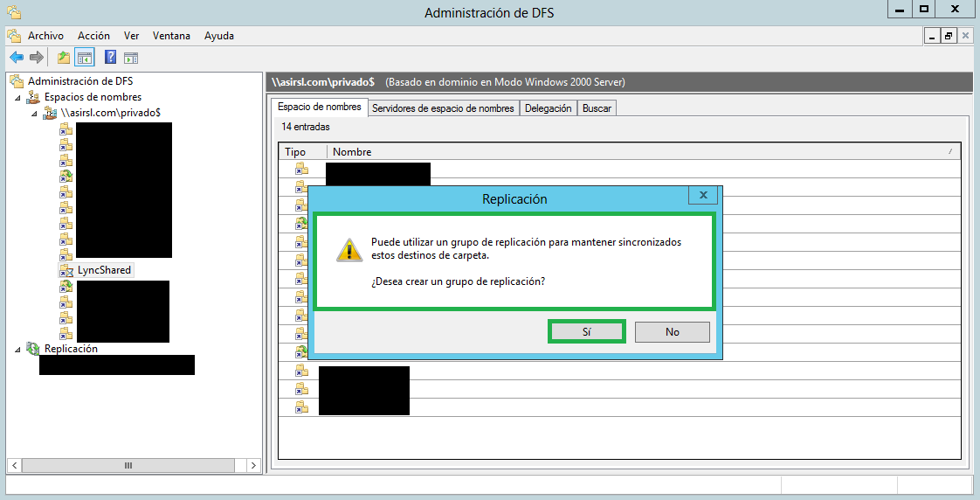Toggle the show/hide action pane icon
Screen dimensions: 980x500
point(131,59)
